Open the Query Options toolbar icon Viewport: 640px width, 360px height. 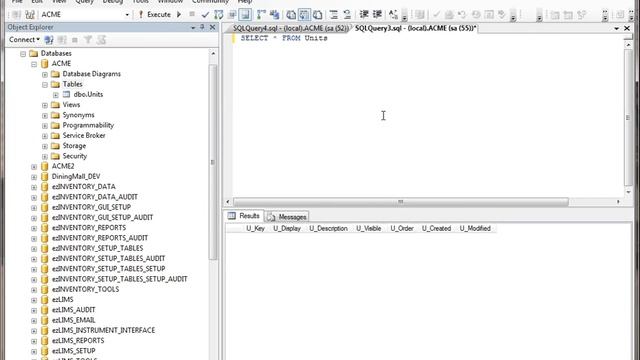pyautogui.click(x=232, y=15)
